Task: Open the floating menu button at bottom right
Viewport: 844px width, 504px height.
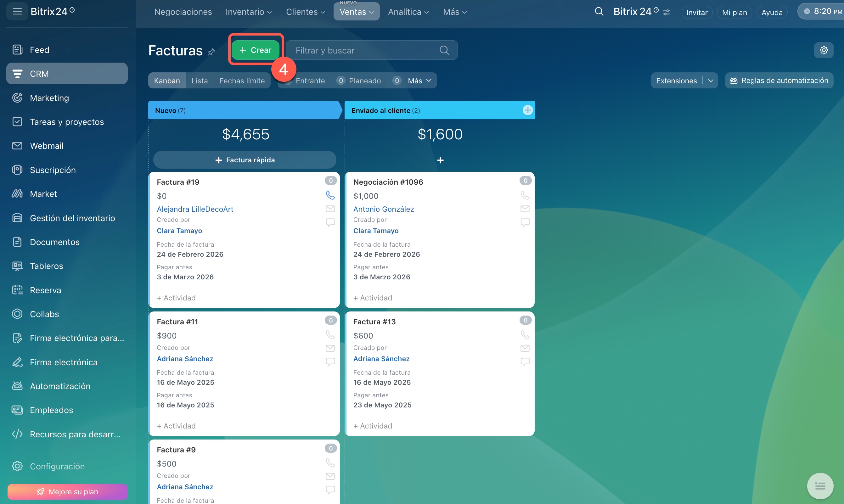Action: coord(820,486)
